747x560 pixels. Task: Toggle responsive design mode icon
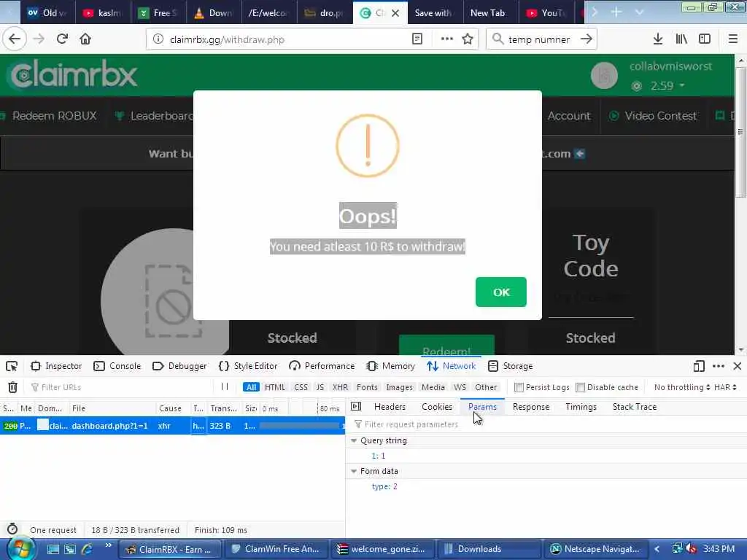pyautogui.click(x=699, y=366)
